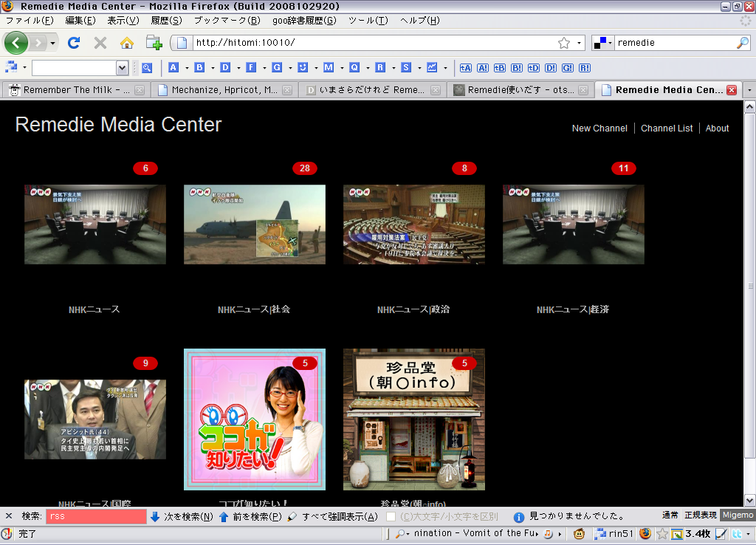Click the goo dictionary 'M' toolbar icon
Image resolution: width=756 pixels, height=545 pixels.
[329, 67]
